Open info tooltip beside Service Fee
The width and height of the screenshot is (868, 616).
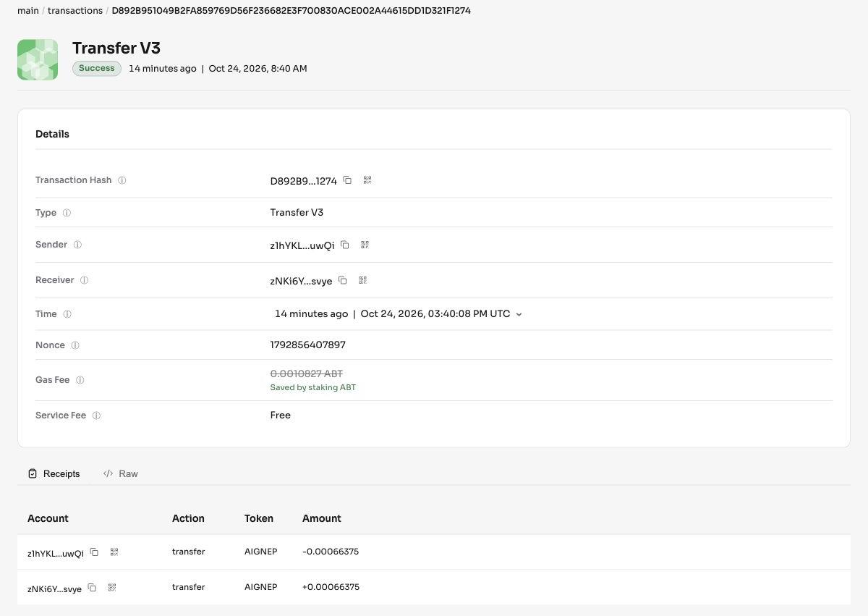[x=96, y=415]
